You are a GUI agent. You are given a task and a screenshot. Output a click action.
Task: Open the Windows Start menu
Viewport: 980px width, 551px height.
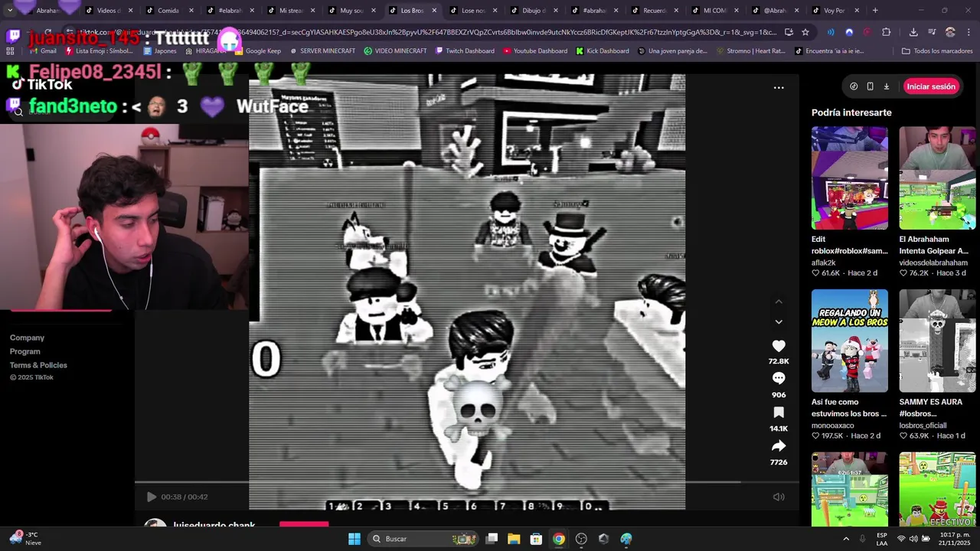[354, 539]
